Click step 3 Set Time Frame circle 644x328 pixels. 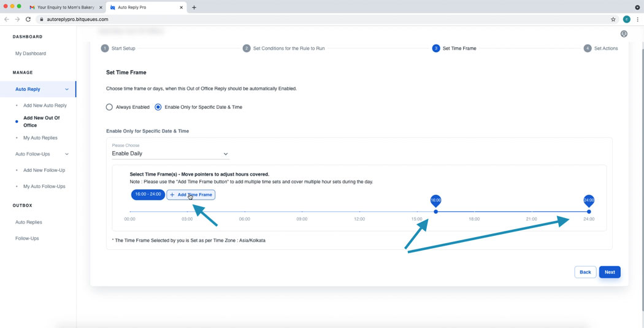(435, 48)
